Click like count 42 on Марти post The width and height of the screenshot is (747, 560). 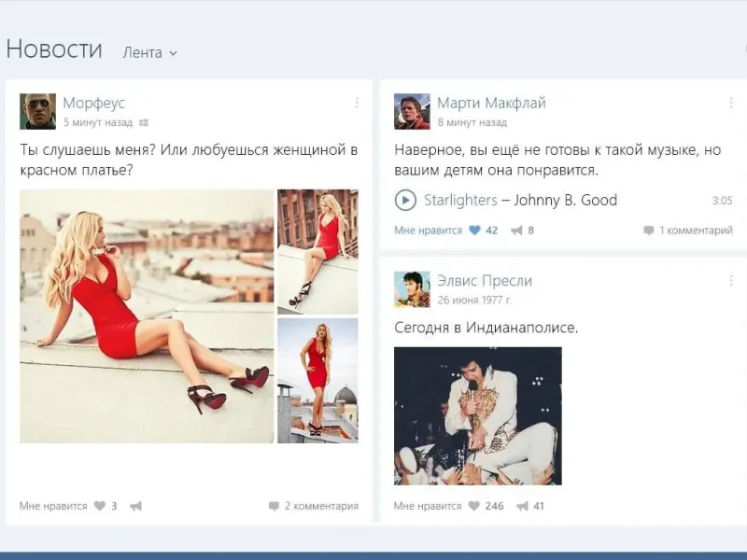[x=492, y=231]
